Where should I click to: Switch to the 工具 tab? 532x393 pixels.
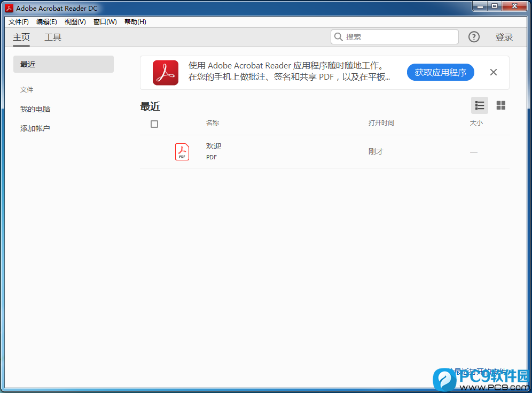(x=53, y=37)
